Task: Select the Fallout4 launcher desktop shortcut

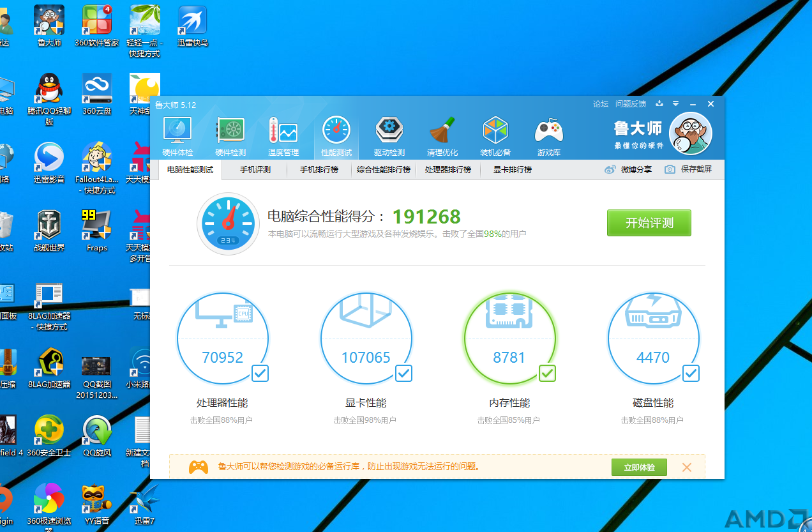Action: pos(97,168)
